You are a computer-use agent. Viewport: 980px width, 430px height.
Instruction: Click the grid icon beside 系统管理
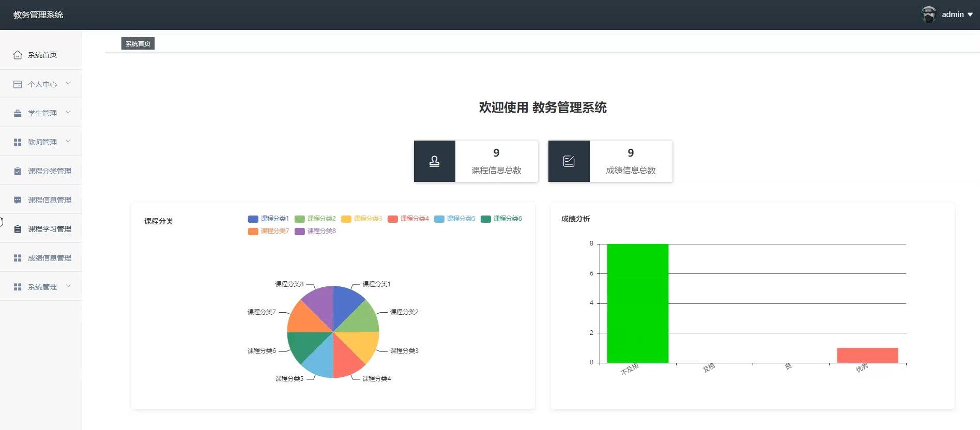pyautogui.click(x=18, y=287)
